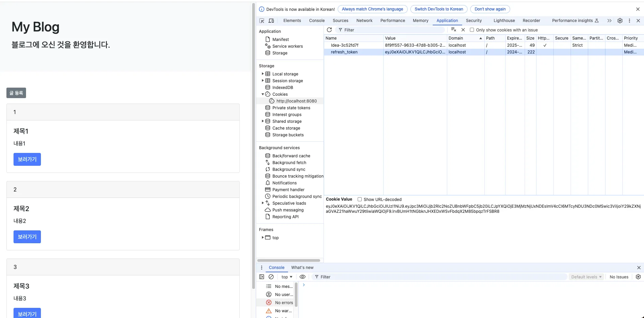Image resolution: width=644 pixels, height=318 pixels.
Task: Toggle the device toolbar icon
Action: point(271,21)
